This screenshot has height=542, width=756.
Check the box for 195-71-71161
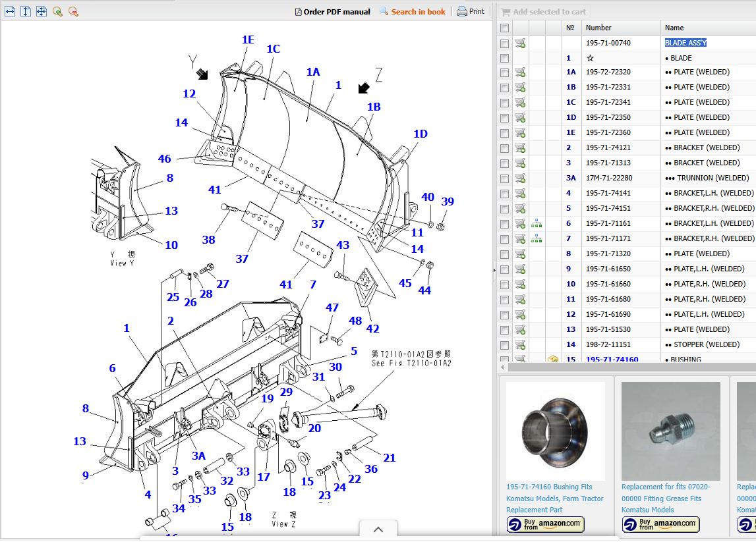click(x=504, y=223)
